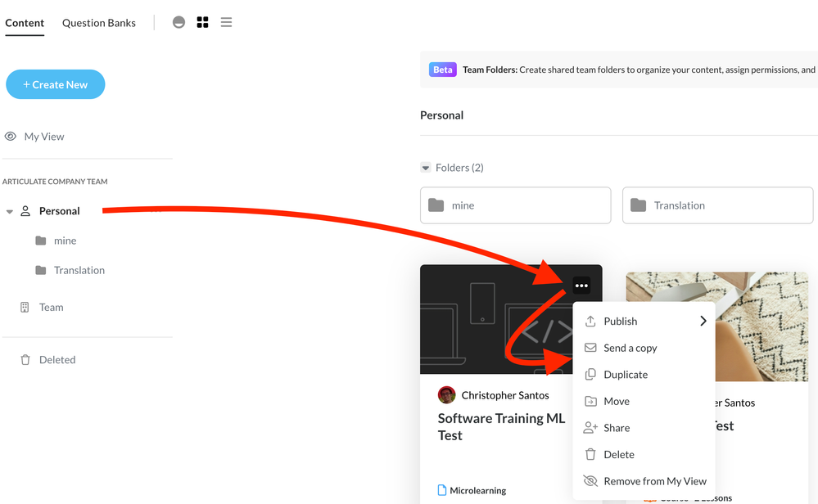
Task: Click the Microlearning label
Action: [478, 490]
